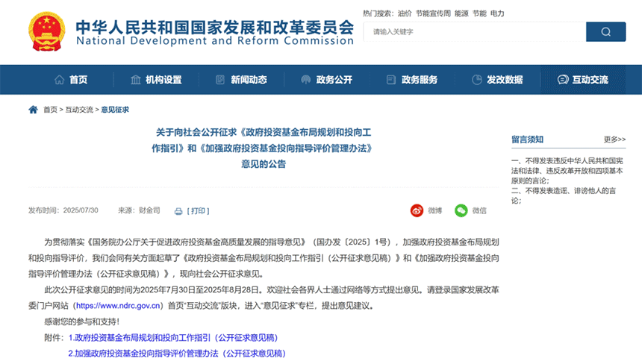Click the 意见征求 breadcrumb link
Screen dimensions: 642x364
(x=115, y=110)
